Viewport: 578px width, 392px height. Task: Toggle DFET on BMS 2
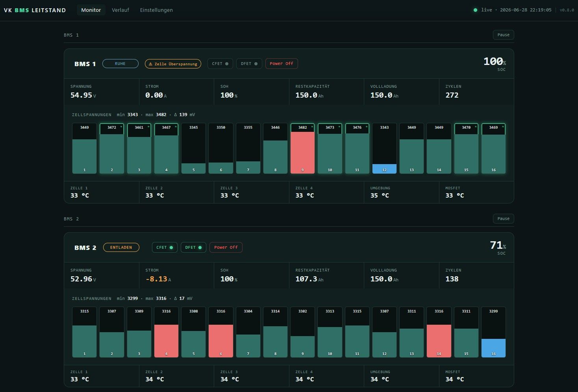pos(193,248)
